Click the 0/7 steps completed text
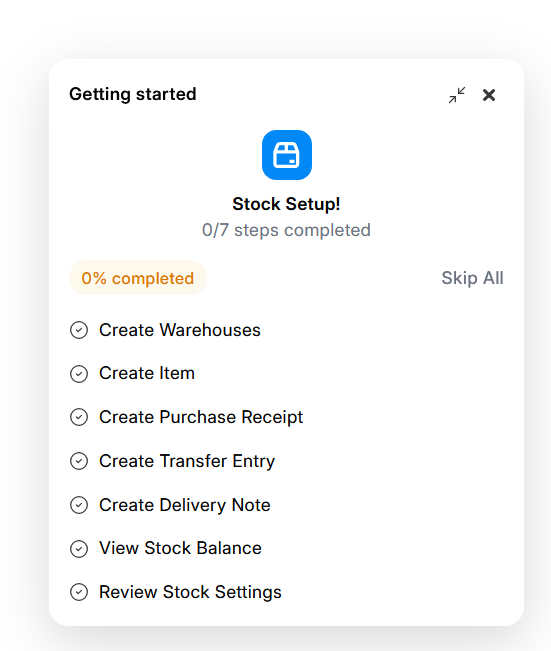Image resolution: width=551 pixels, height=651 pixels. point(286,230)
